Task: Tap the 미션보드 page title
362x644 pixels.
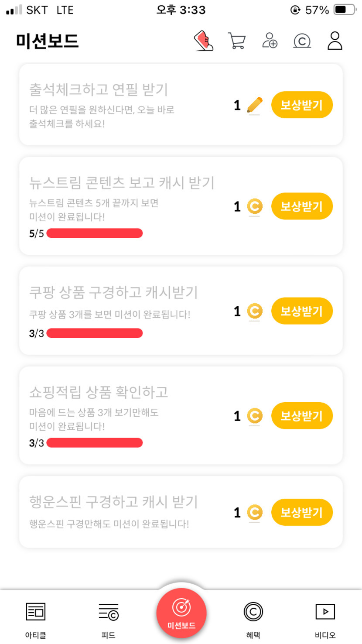Action: (47, 41)
